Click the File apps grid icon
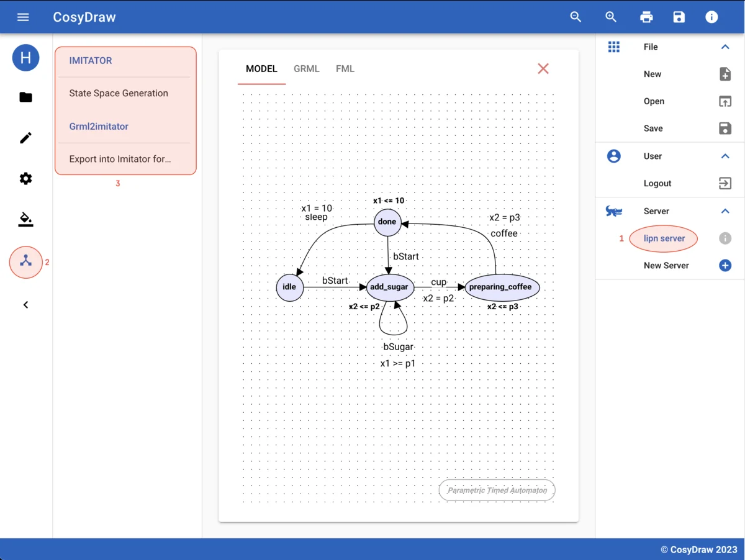 [x=614, y=47]
